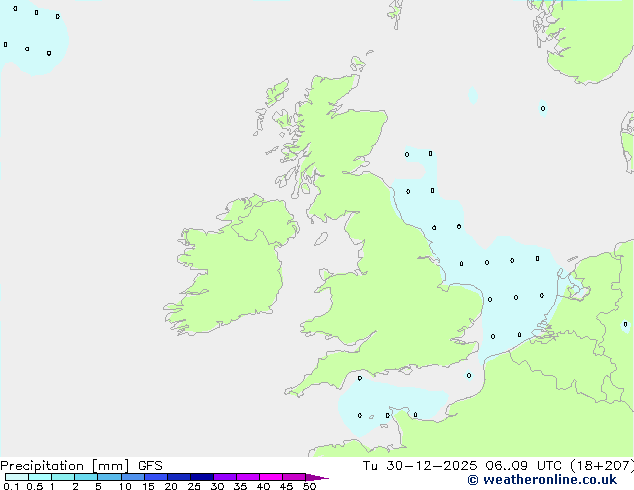Select the lightest 0.1 mm legend swatch
Viewport: 634px width, 490px height.
point(16,478)
